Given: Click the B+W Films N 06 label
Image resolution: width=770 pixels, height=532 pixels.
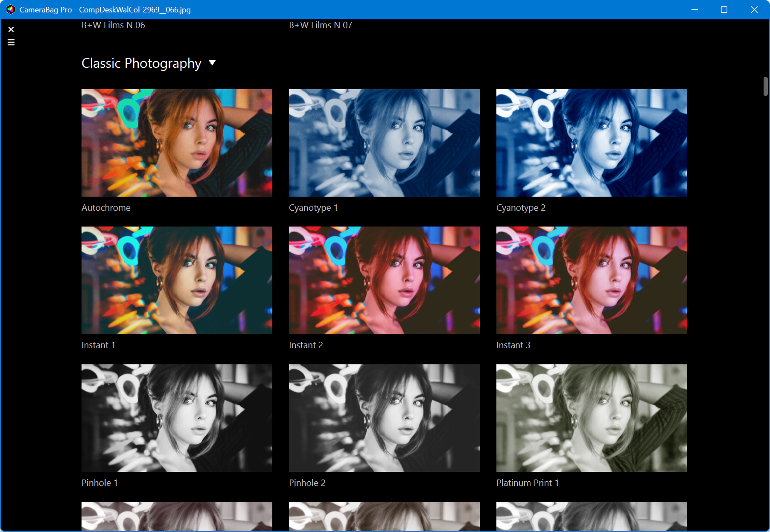Looking at the screenshot, I should (x=113, y=25).
